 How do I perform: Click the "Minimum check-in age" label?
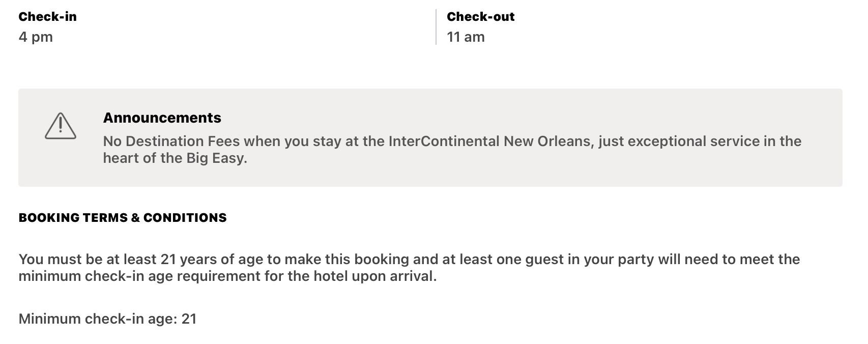tap(98, 319)
